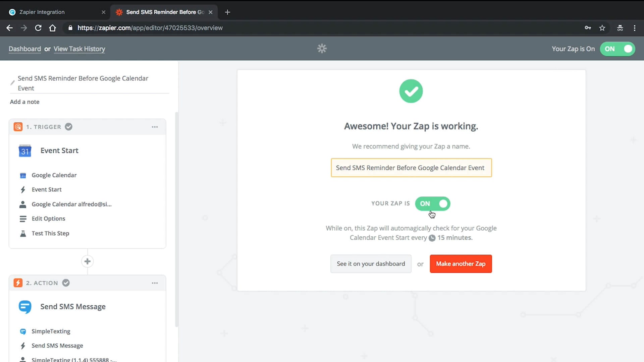Close the Zapier Integration tab
644x362 pixels.
(103, 12)
